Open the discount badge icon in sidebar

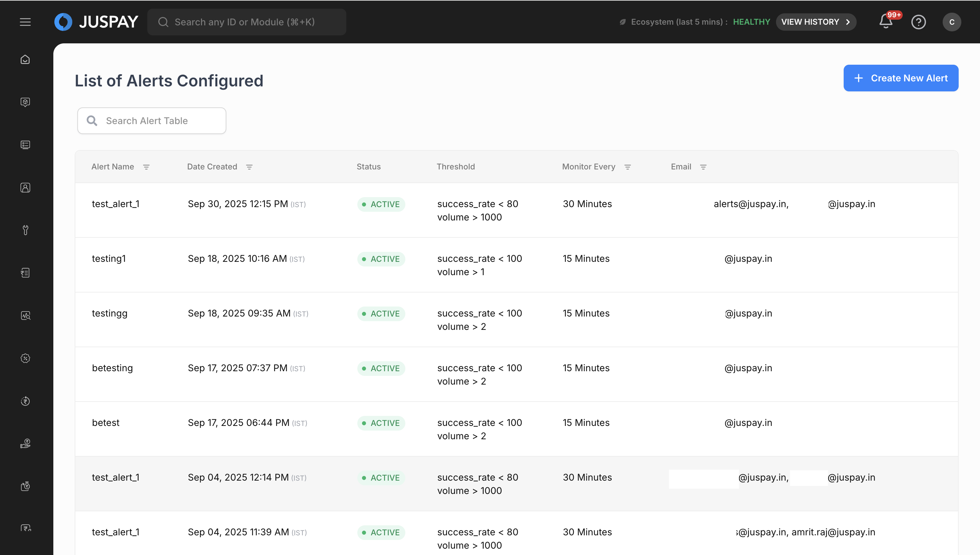click(x=25, y=358)
